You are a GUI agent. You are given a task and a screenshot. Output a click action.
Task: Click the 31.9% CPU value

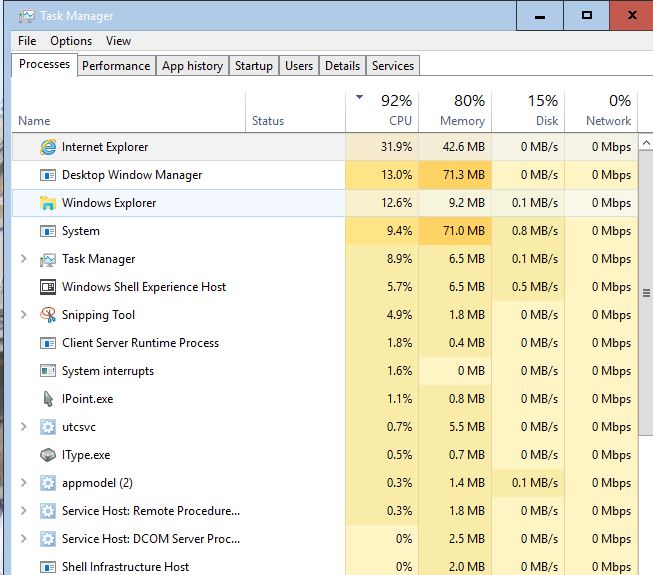tap(396, 147)
